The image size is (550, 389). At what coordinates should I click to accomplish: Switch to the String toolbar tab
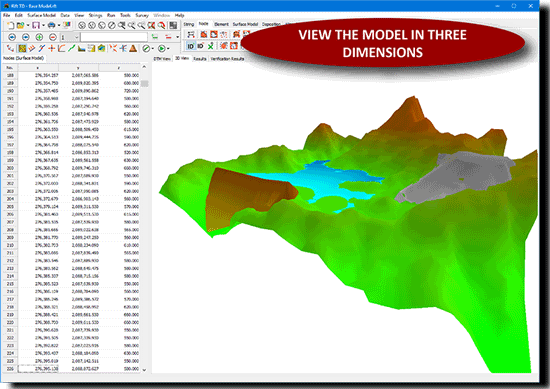[189, 24]
